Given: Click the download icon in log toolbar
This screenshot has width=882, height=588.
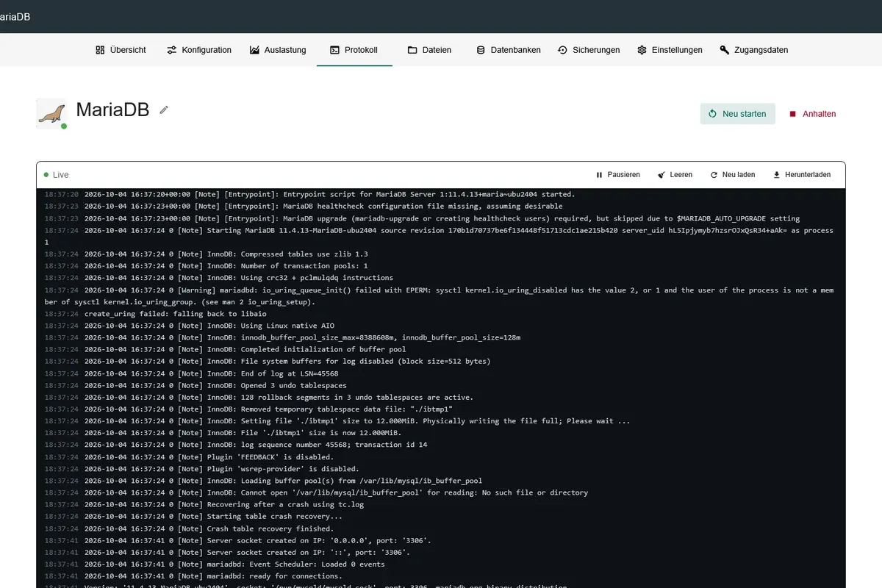Looking at the screenshot, I should click(x=776, y=175).
